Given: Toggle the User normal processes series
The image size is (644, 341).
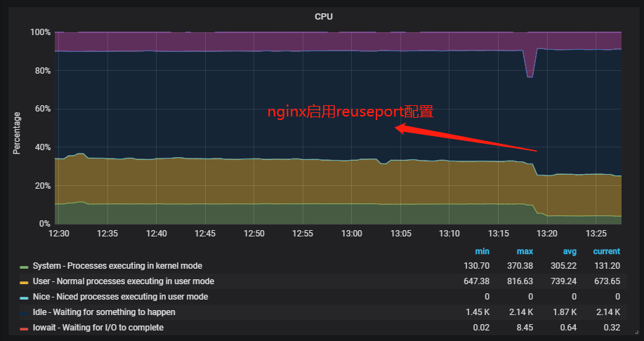Looking at the screenshot, I should (123, 281).
